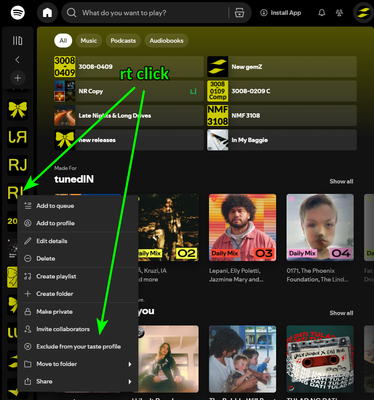This screenshot has width=374, height=400.
Task: Click the Install App button
Action: click(281, 13)
